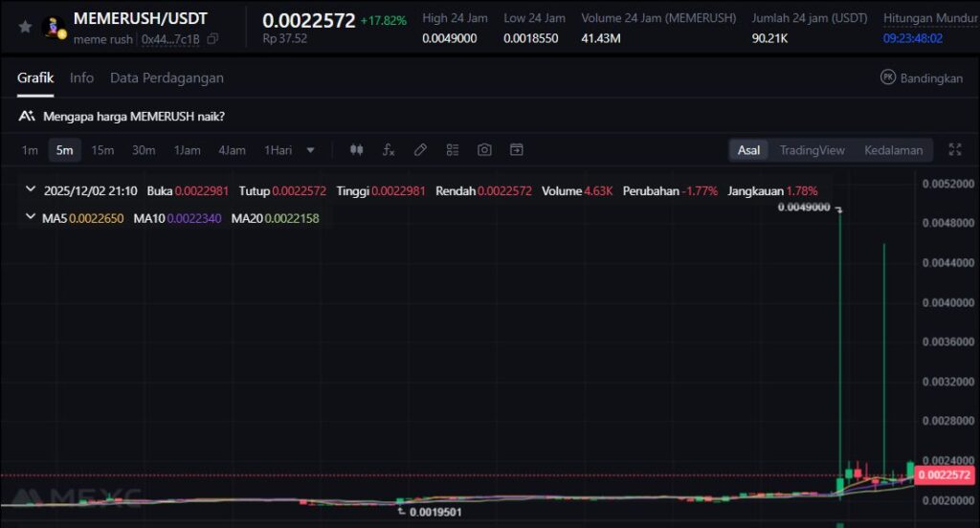
Task: Switch chart source to Asal
Action: click(x=748, y=150)
